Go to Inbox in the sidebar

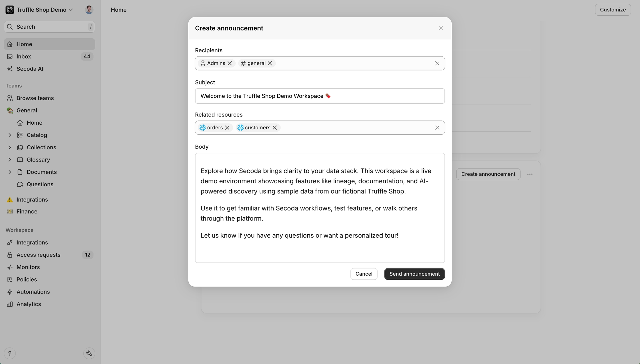click(x=24, y=56)
